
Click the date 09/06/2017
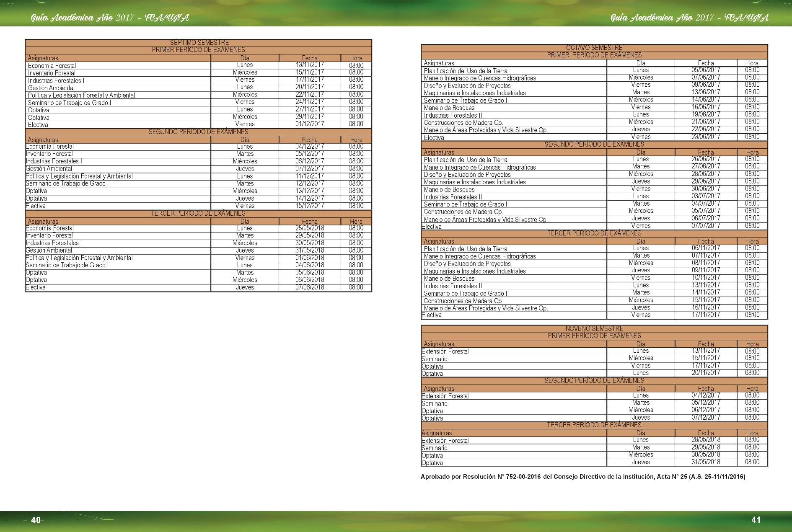coord(706,85)
